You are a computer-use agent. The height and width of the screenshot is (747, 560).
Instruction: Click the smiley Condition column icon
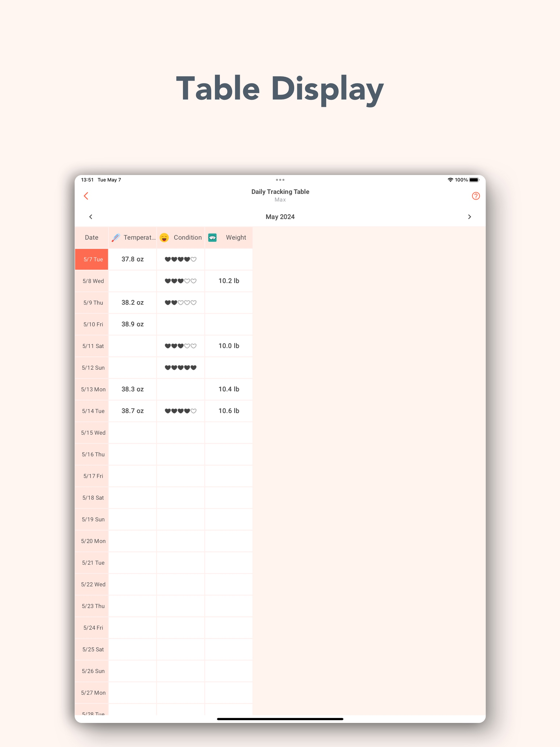tap(164, 237)
